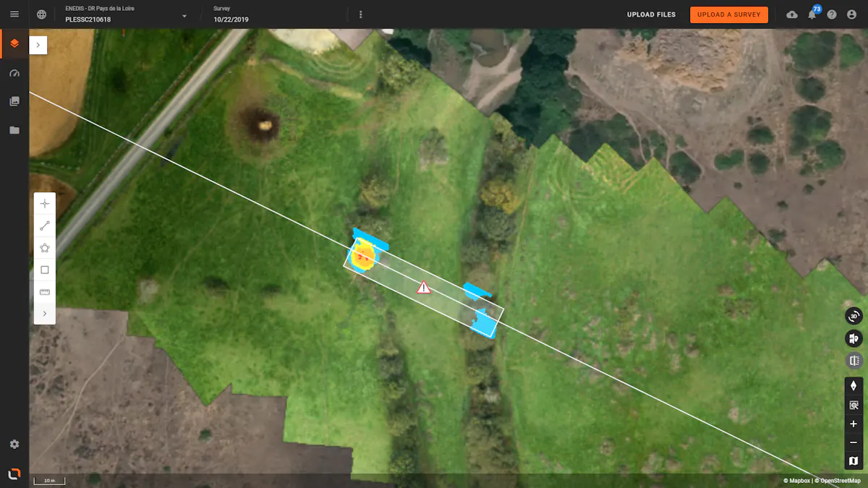Expand the layers side panel arrow
The image size is (868, 488).
click(x=38, y=45)
